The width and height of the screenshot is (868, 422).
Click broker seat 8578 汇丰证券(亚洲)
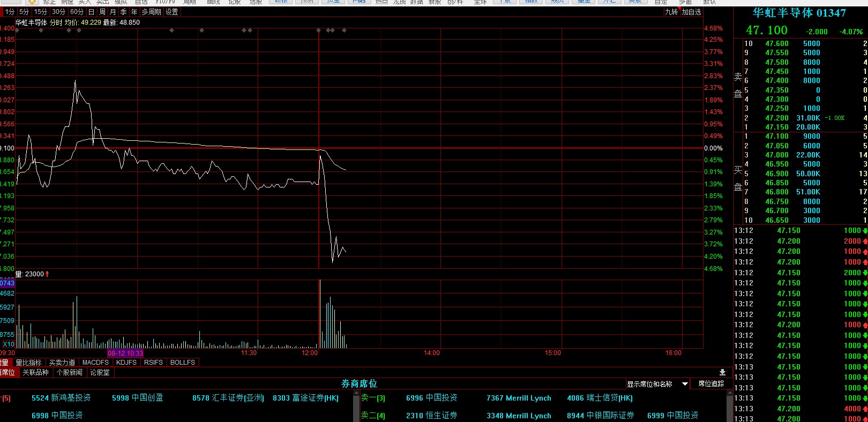coord(228,398)
